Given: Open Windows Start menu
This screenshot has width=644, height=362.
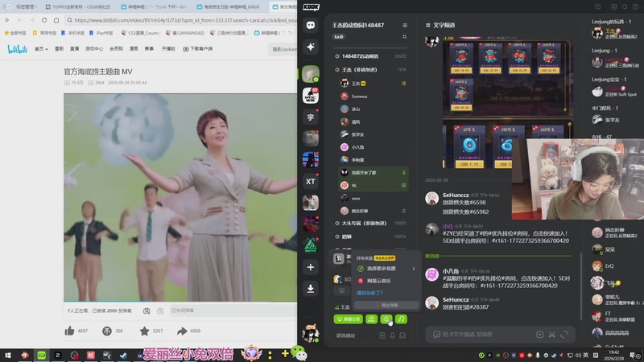Looking at the screenshot, I should pyautogui.click(x=8, y=355).
